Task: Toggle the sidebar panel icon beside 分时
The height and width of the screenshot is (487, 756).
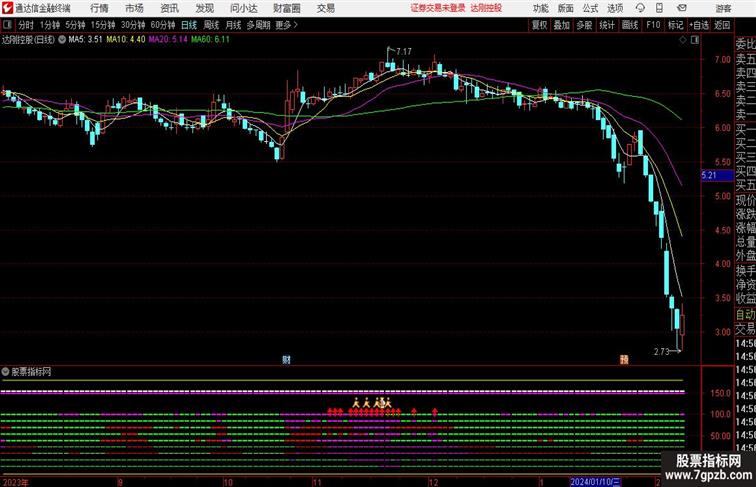Action: click(7, 25)
